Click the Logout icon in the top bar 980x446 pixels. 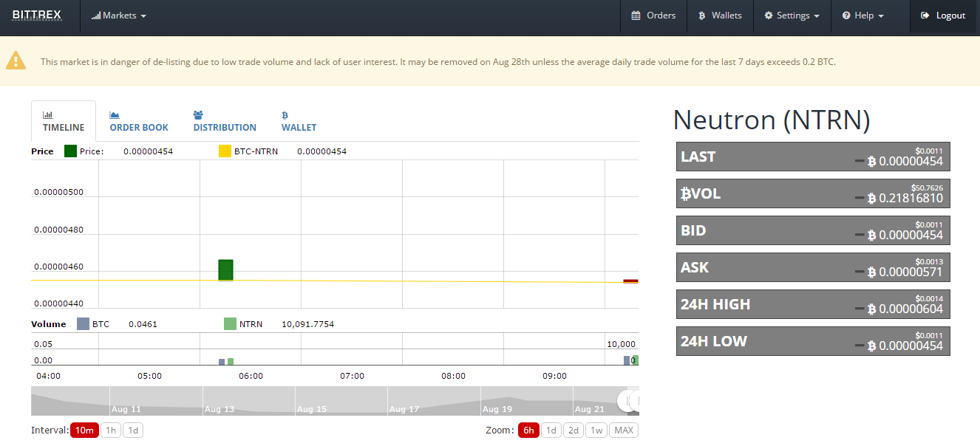click(x=925, y=16)
